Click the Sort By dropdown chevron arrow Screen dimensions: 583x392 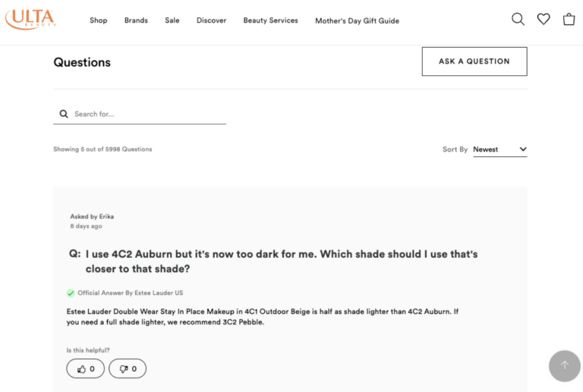tap(523, 149)
